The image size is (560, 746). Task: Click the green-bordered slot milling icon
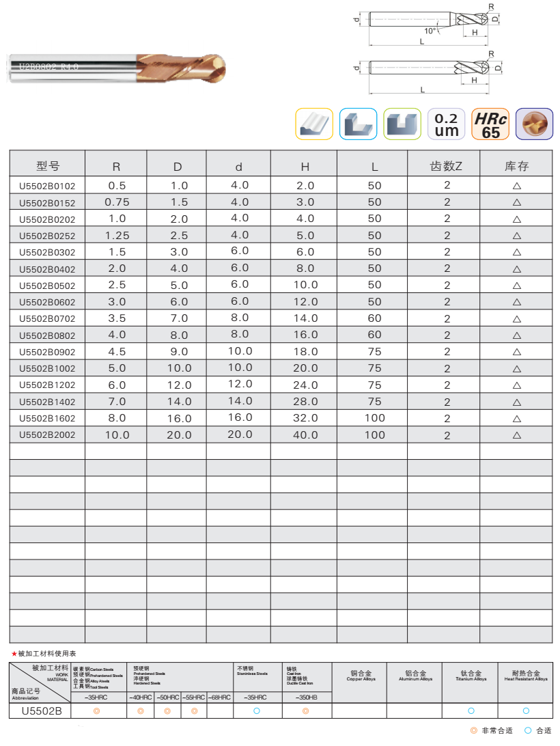click(402, 124)
